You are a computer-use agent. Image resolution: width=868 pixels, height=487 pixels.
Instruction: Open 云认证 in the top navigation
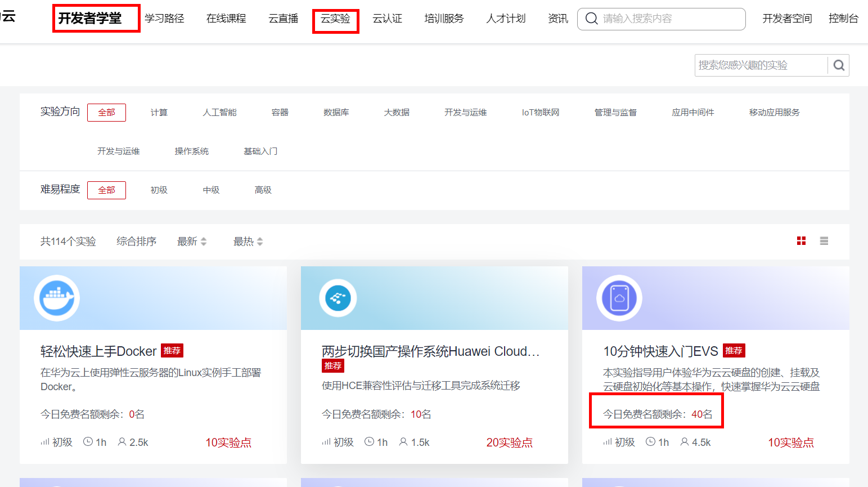point(388,19)
